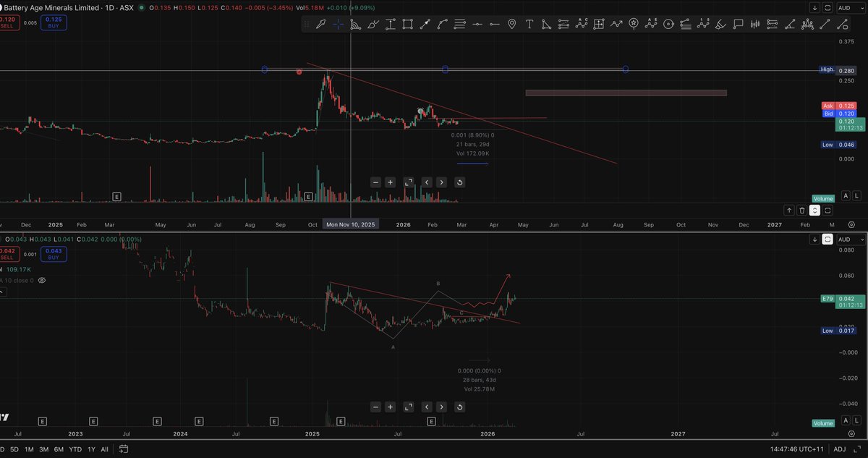Image resolution: width=868 pixels, height=458 pixels.
Task: Select the curved path drawing tool
Action: (x=443, y=24)
